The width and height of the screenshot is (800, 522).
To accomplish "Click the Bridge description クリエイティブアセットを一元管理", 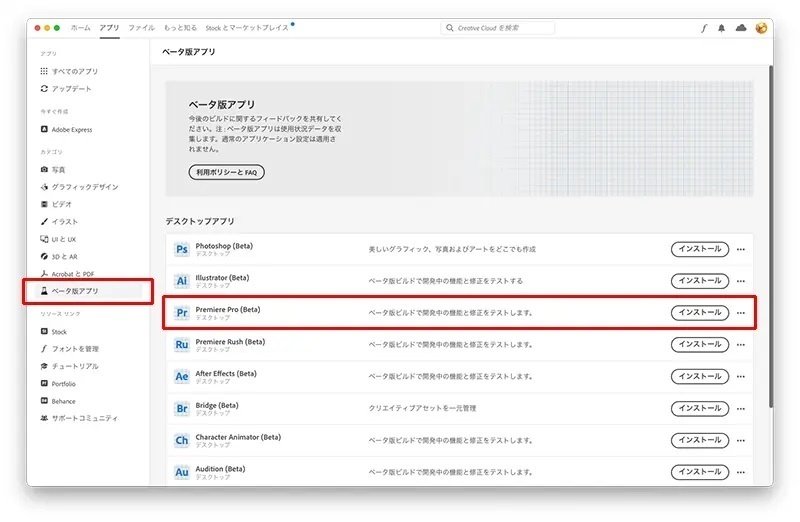I will tap(422, 408).
